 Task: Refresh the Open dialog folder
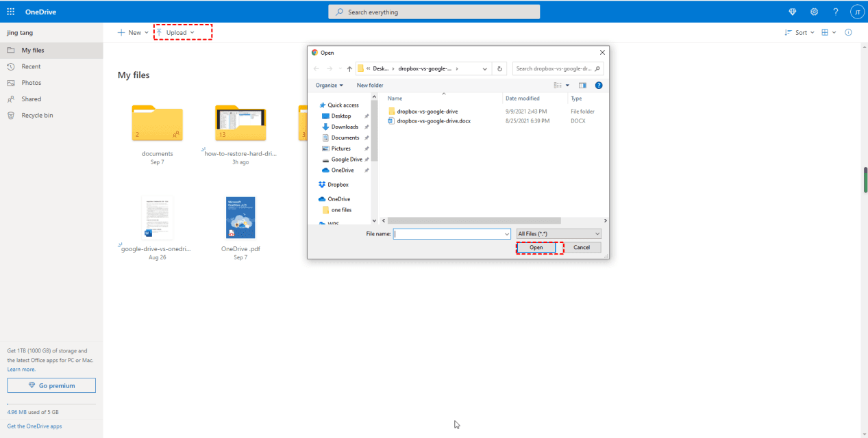point(500,68)
